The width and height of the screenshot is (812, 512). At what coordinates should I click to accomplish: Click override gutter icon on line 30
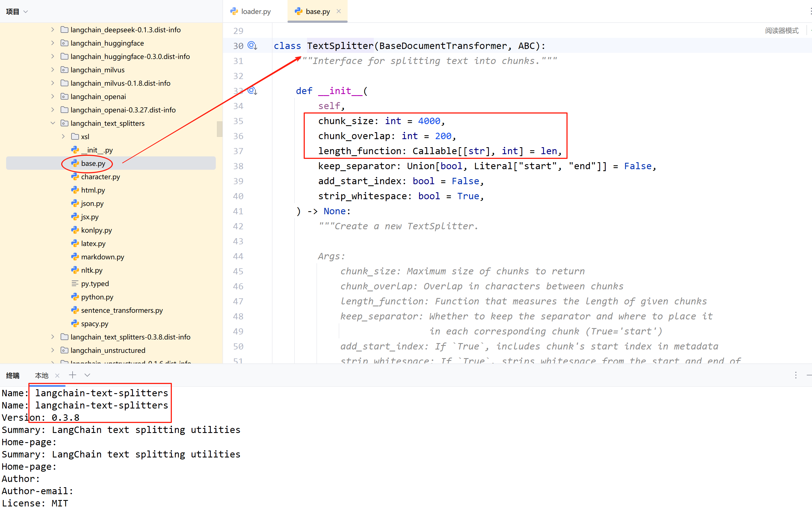pos(252,45)
